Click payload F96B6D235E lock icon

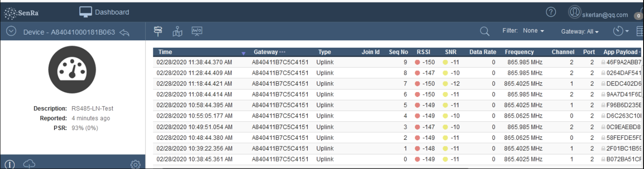pyautogui.click(x=603, y=105)
